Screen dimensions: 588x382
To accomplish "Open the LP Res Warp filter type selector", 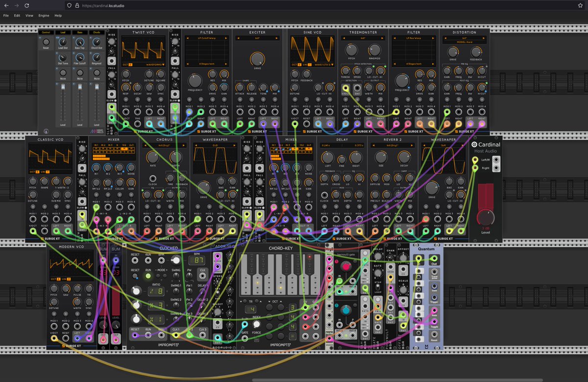I will point(414,38).
